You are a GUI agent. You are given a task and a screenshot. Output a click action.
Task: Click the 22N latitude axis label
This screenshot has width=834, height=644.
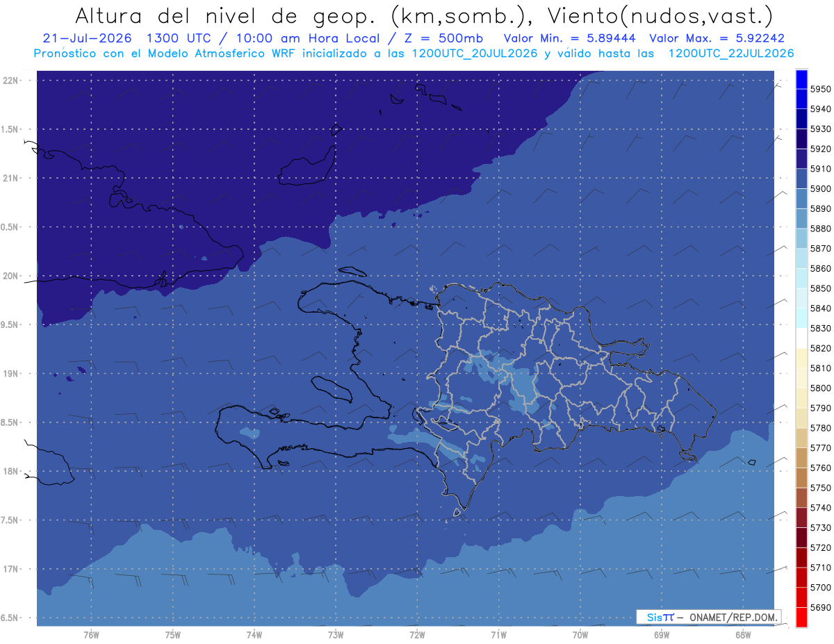[10, 80]
